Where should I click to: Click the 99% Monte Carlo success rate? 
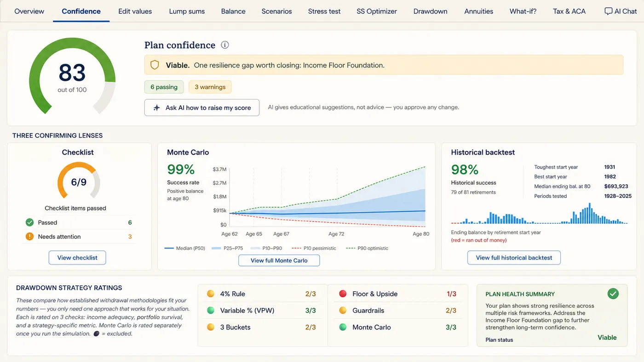181,170
